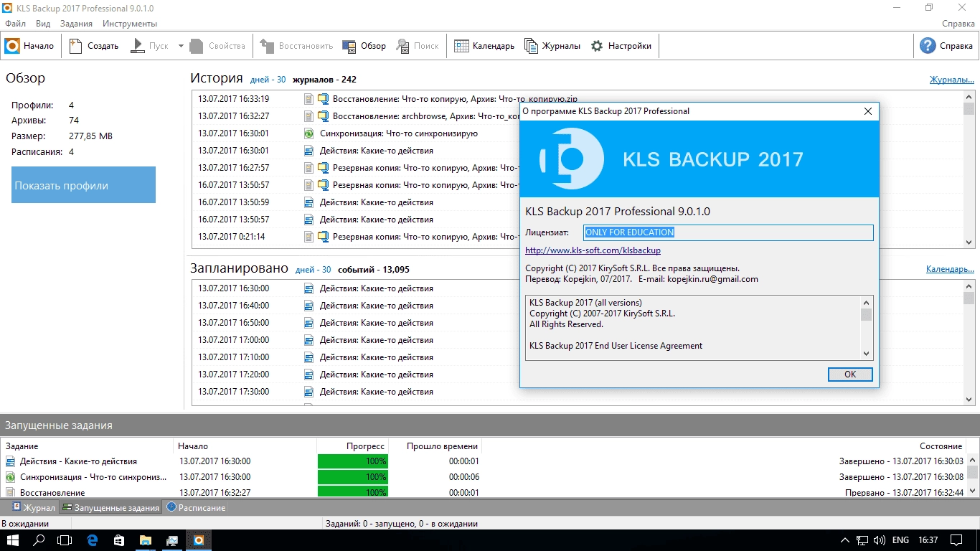Show hidden tray icons chevron
Screen dimensions: 980x551
[844, 540]
